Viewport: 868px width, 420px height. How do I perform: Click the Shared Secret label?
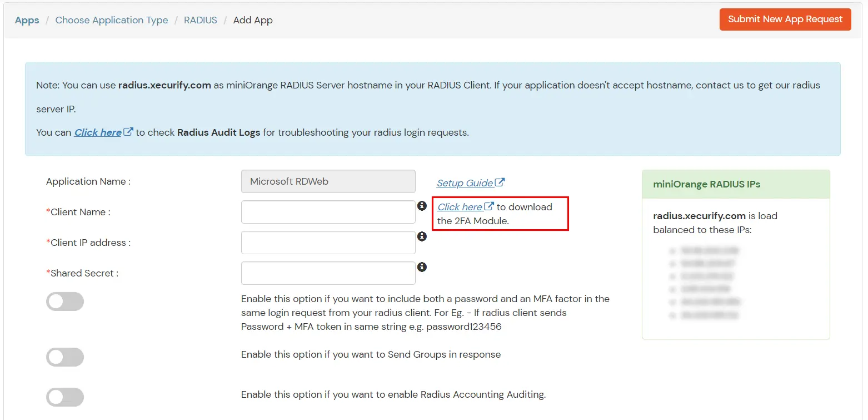pyautogui.click(x=82, y=273)
